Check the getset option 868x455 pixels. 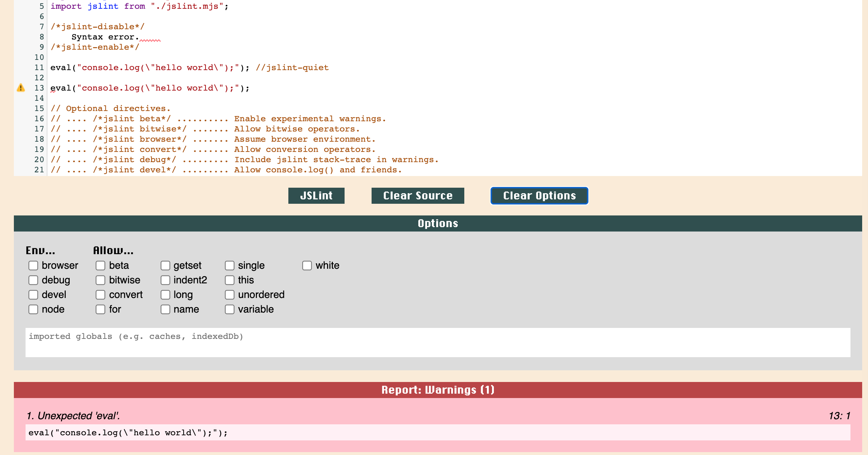point(165,265)
